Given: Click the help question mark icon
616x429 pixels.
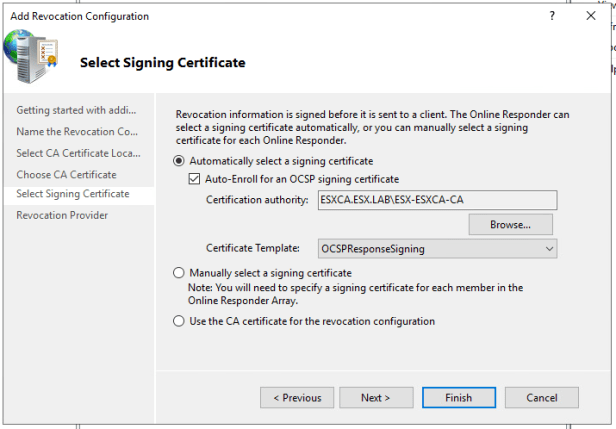Looking at the screenshot, I should click(x=552, y=16).
